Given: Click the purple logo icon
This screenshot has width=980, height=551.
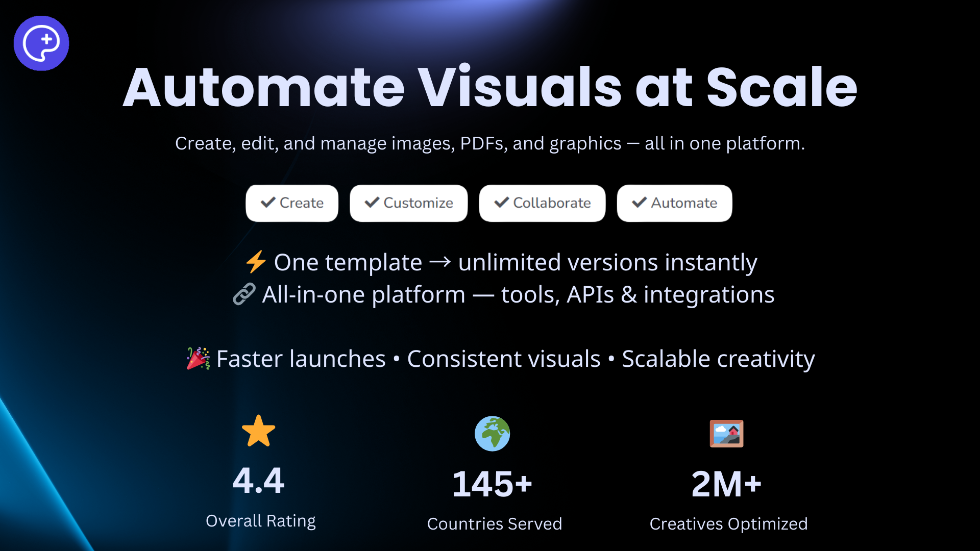Looking at the screenshot, I should tap(41, 43).
